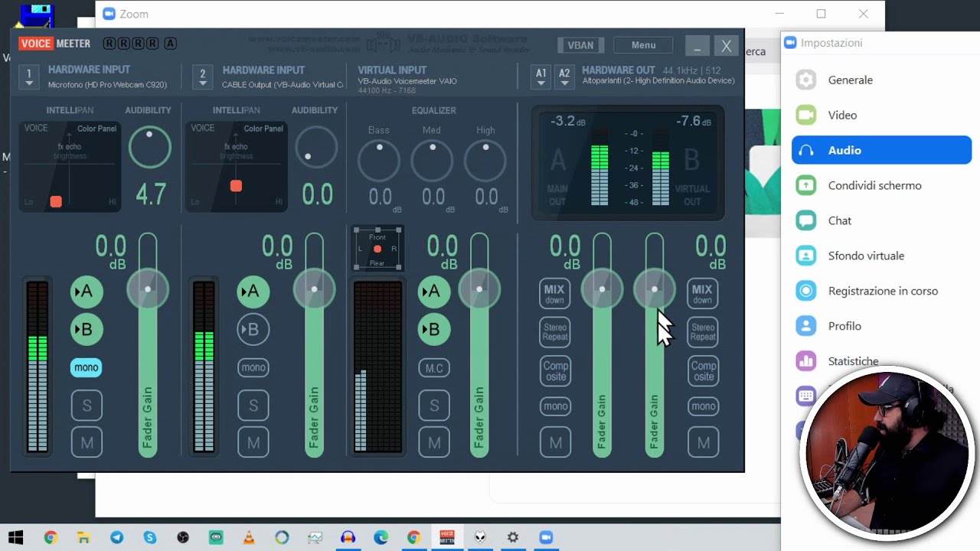
Task: Click the Intellipan voice pad on input 1
Action: tap(70, 166)
